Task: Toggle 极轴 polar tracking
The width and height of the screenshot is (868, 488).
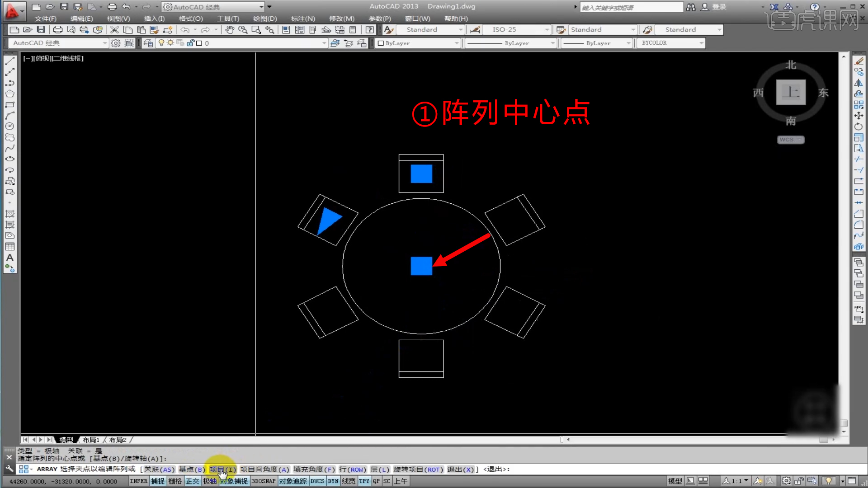Action: (210, 481)
